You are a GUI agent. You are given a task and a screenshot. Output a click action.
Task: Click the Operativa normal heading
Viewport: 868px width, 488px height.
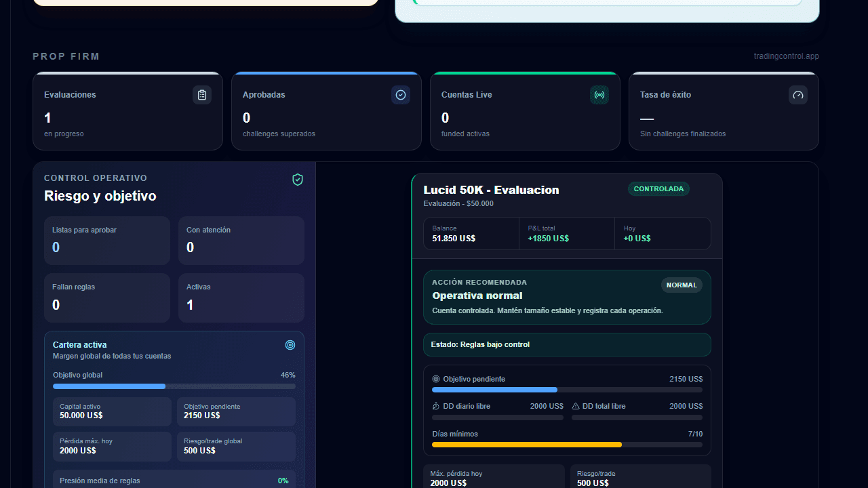(x=477, y=296)
